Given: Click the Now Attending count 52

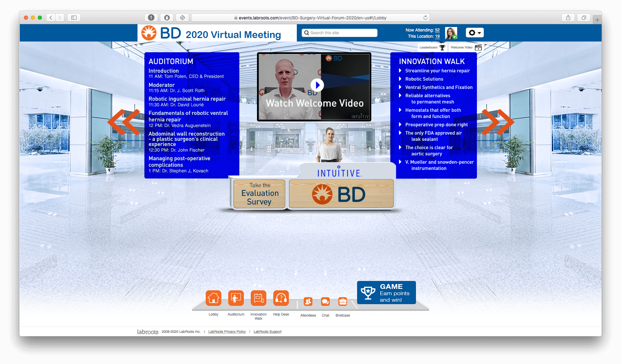Looking at the screenshot, I should [437, 30].
